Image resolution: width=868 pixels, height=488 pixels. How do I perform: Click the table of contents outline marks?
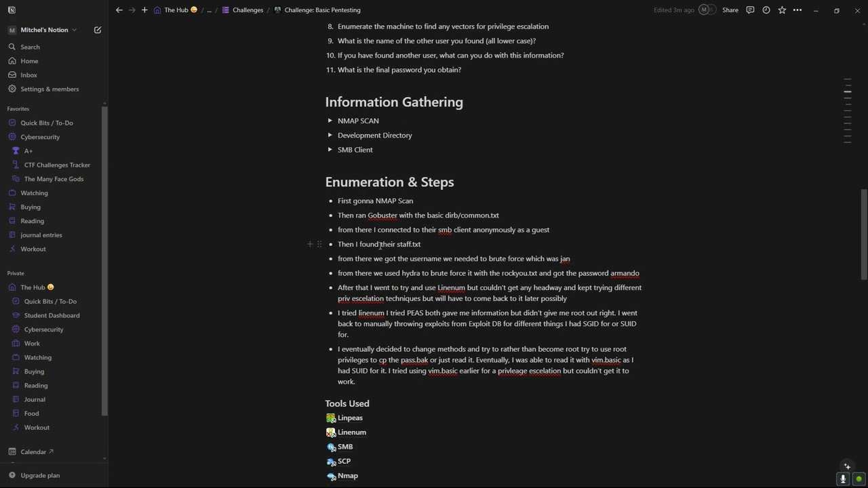(848, 112)
